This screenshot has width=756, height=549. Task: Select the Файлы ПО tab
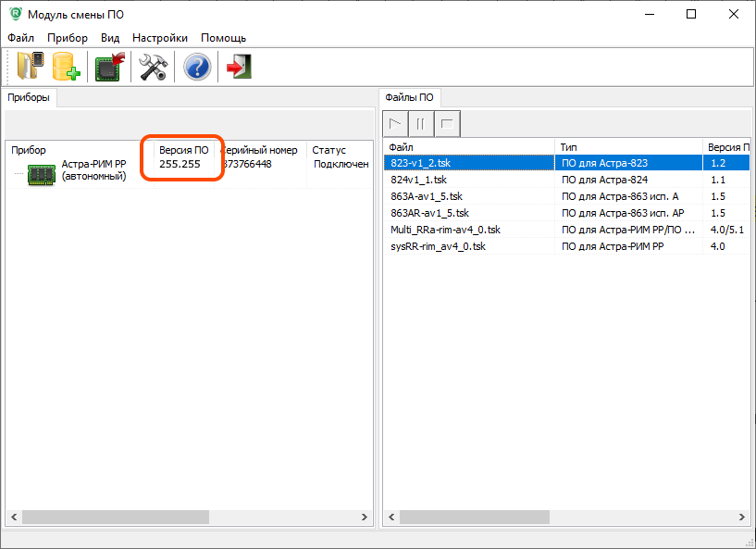pos(409,97)
